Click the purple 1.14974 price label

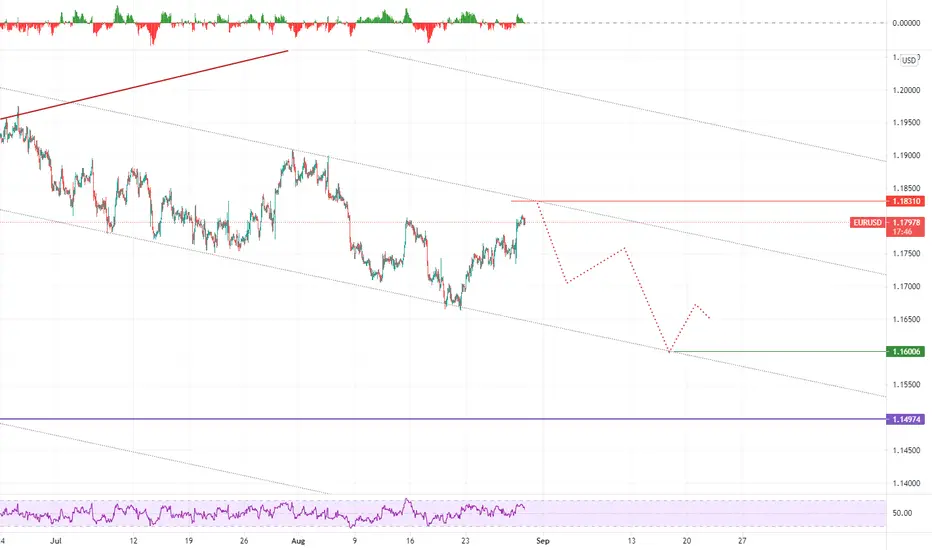coord(905,419)
